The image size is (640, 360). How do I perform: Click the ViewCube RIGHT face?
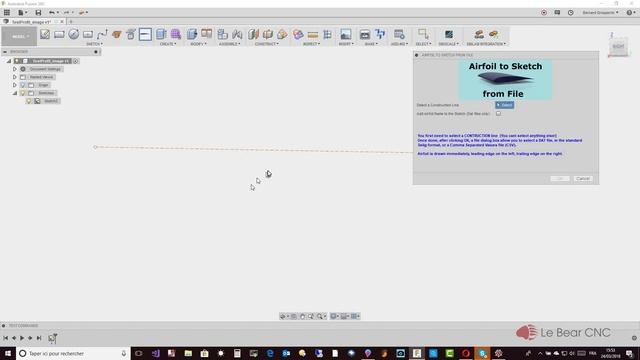pyautogui.click(x=618, y=46)
